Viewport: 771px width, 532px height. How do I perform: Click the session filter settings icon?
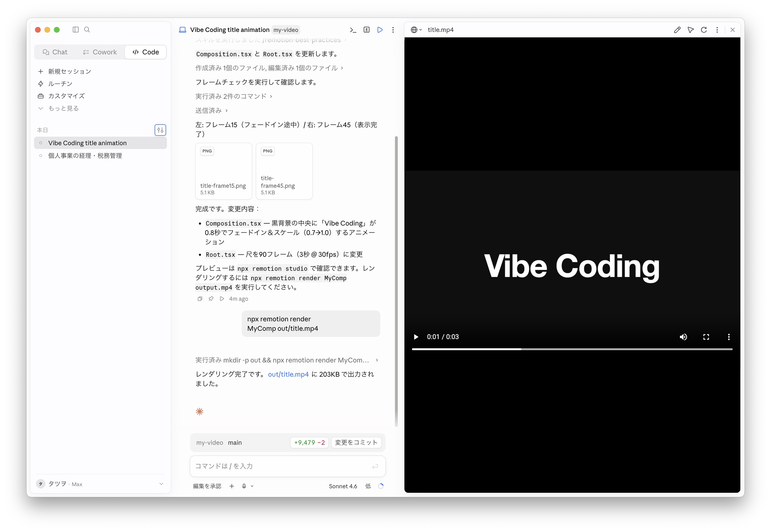coord(160,130)
